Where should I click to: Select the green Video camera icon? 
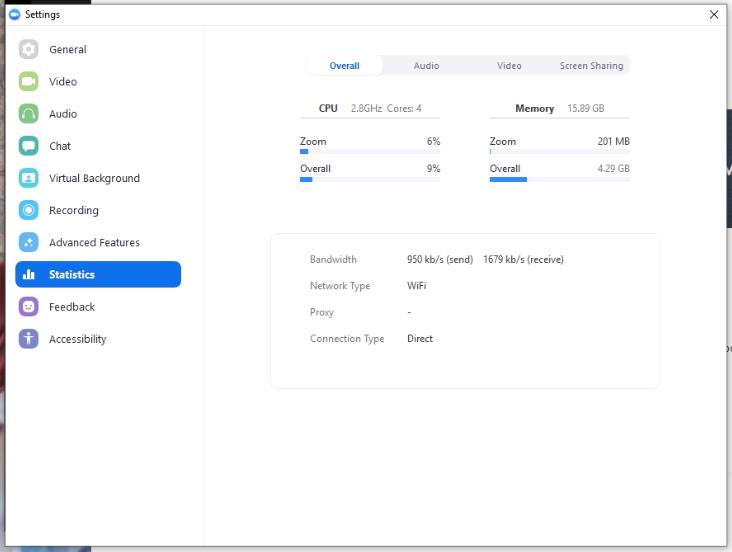28,81
